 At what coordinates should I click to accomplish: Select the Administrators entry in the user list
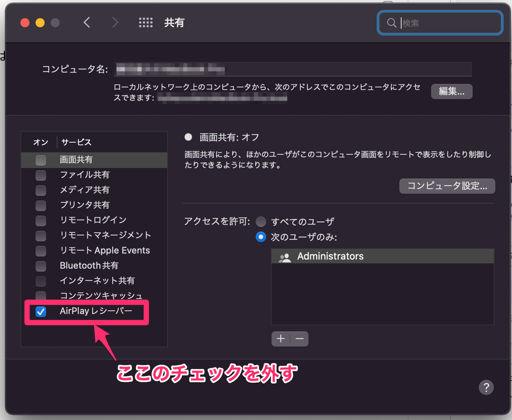[331, 257]
